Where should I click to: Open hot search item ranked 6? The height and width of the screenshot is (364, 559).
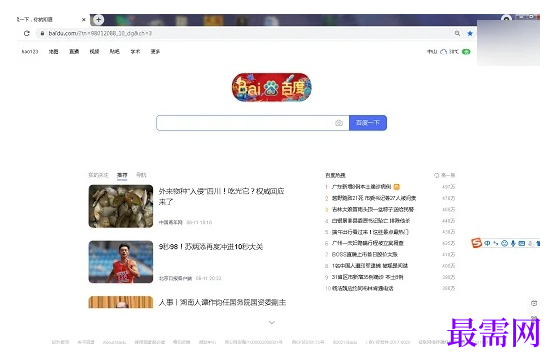(368, 243)
